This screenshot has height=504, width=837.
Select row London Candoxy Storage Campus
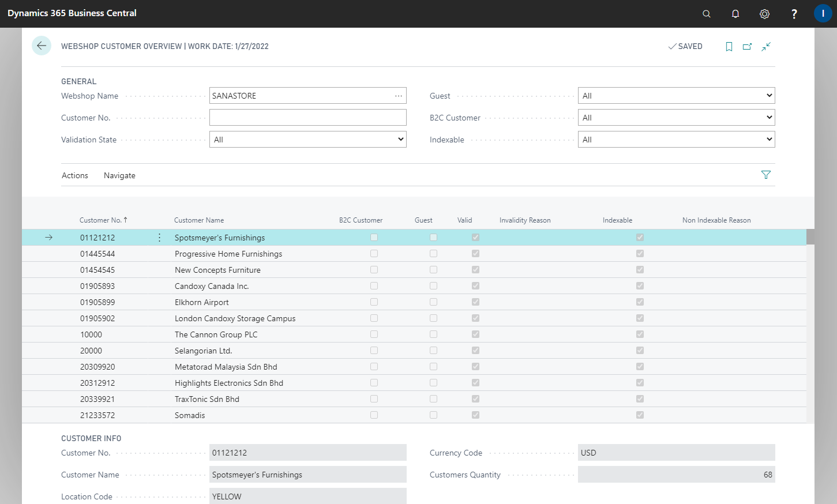414,318
